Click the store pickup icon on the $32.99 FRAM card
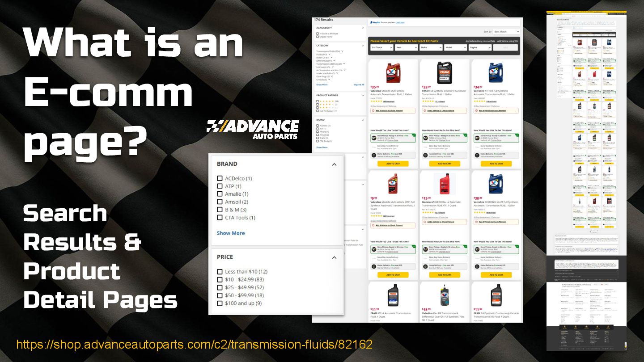644x362 pixels. [x=426, y=138]
